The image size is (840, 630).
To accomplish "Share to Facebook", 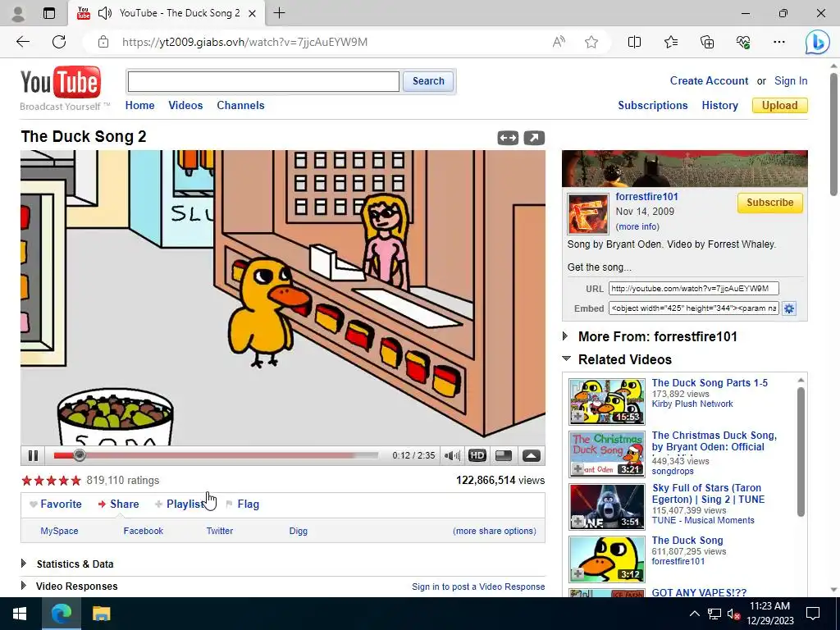I will (x=143, y=531).
